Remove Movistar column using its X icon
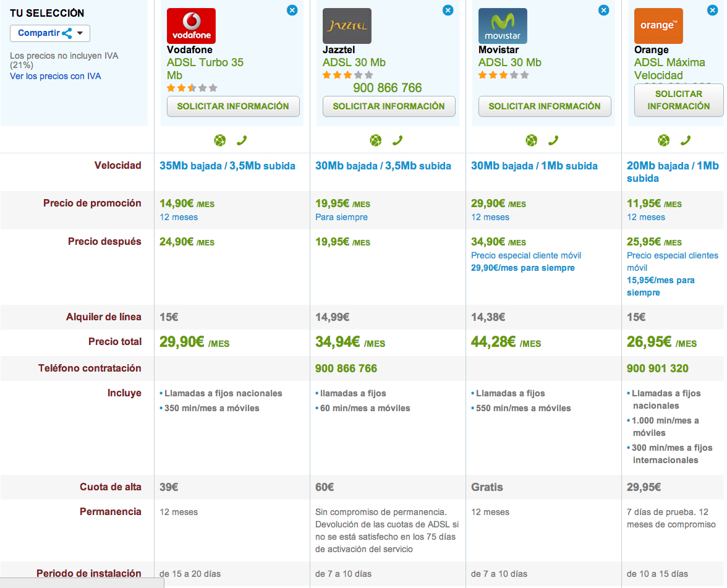727x588 pixels. click(x=603, y=10)
